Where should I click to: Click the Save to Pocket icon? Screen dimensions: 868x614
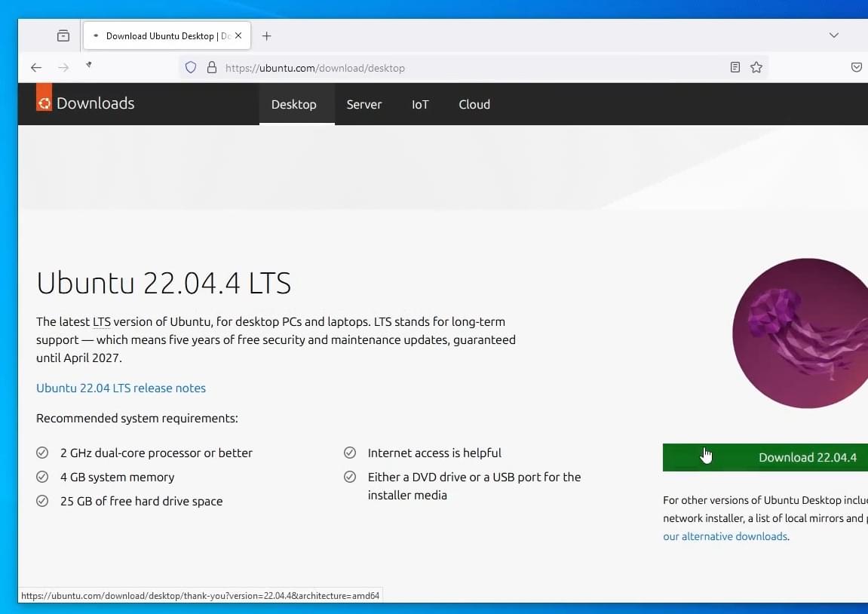(856, 68)
